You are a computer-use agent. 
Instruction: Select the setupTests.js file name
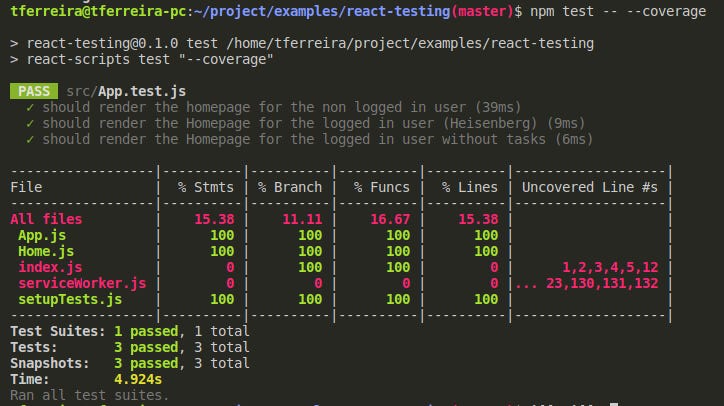[x=70, y=299]
